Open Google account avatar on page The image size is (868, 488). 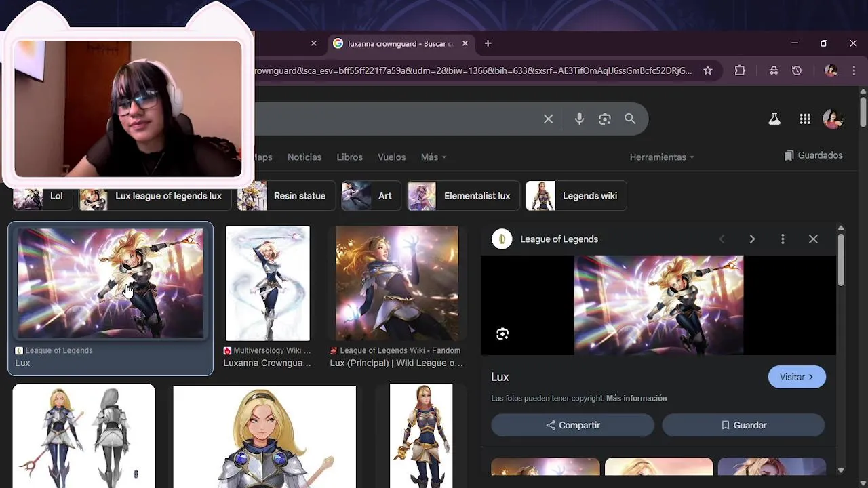(832, 119)
